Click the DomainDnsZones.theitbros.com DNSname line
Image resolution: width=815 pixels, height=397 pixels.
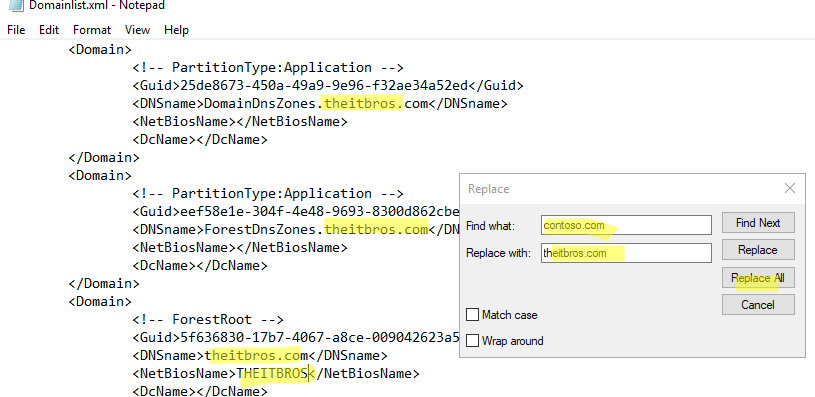click(x=320, y=103)
